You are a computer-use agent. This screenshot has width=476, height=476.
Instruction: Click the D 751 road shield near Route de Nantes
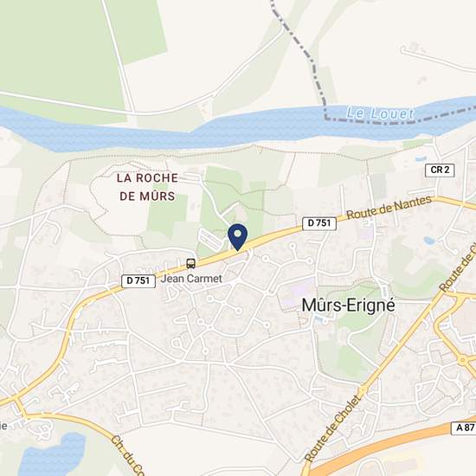[x=319, y=223]
